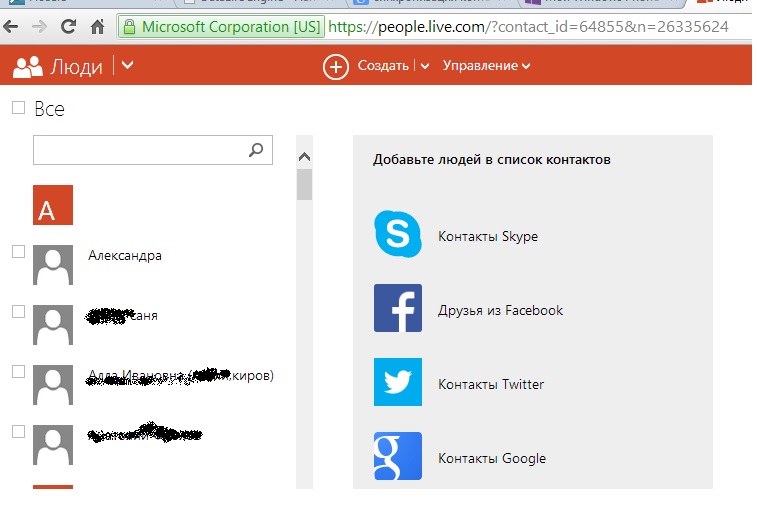Check the box beside the киров contact
This screenshot has width=757, height=530.
[x=18, y=371]
